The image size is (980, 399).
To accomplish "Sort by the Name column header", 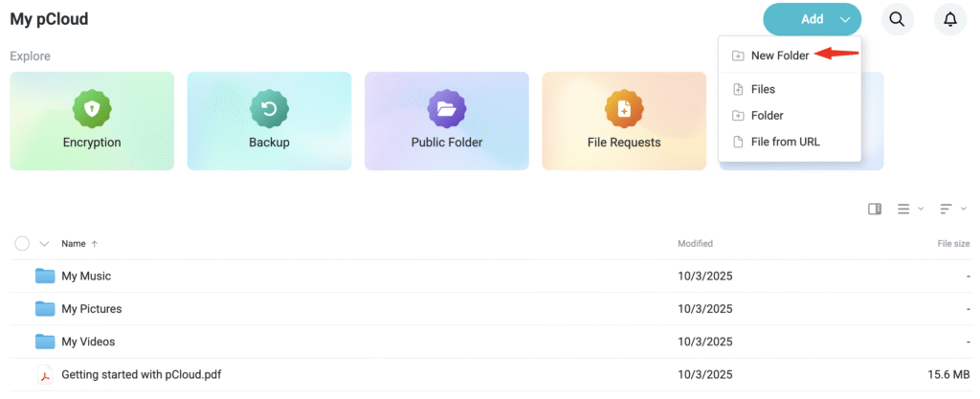I will [73, 244].
